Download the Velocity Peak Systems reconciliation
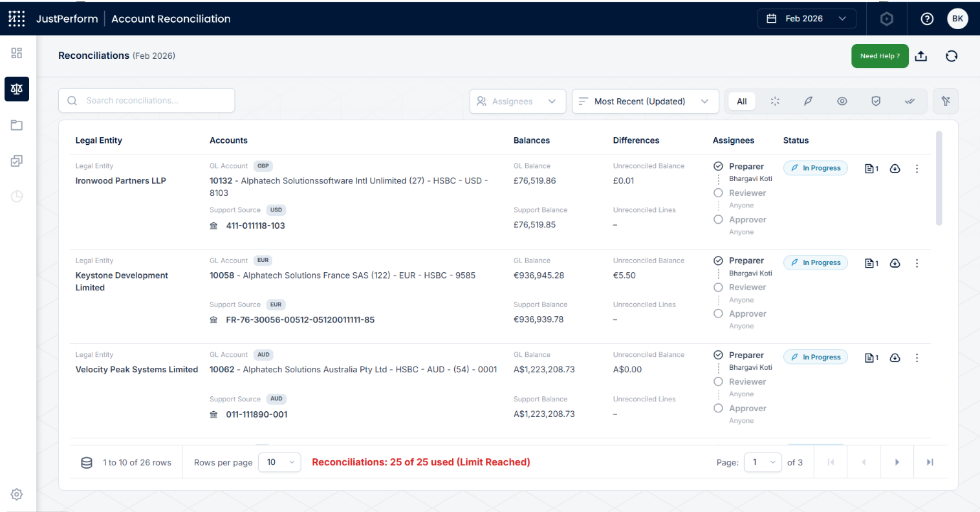980x512 pixels. click(895, 357)
